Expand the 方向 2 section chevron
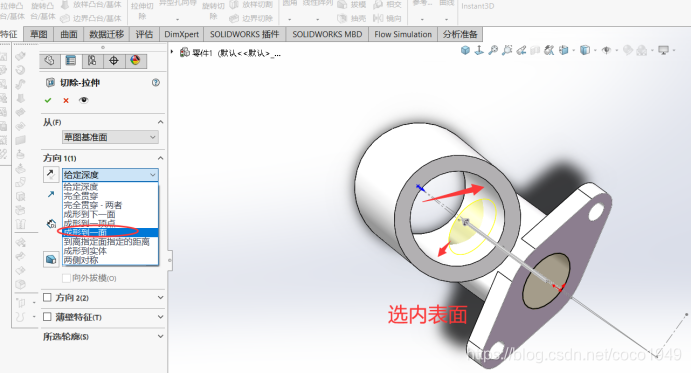 click(160, 298)
